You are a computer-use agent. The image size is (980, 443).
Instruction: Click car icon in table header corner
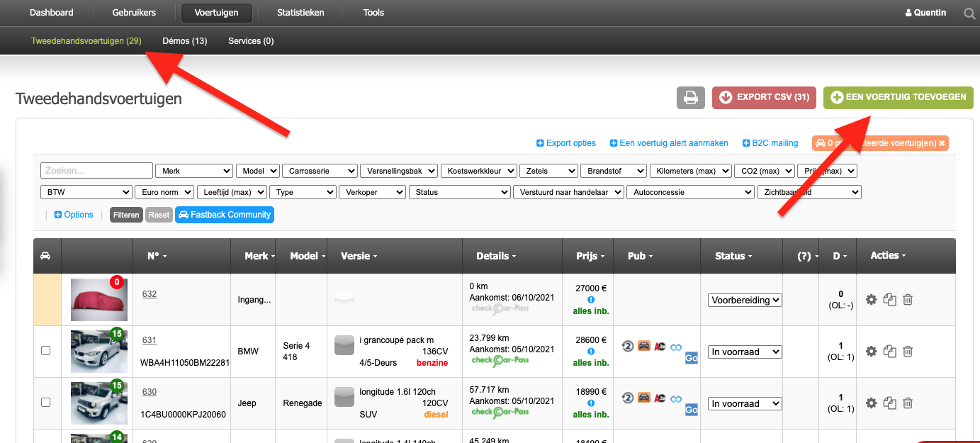pos(46,256)
